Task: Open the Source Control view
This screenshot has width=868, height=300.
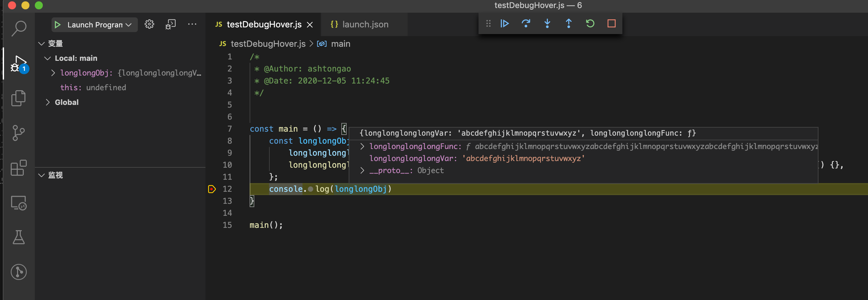Action: pos(18,133)
